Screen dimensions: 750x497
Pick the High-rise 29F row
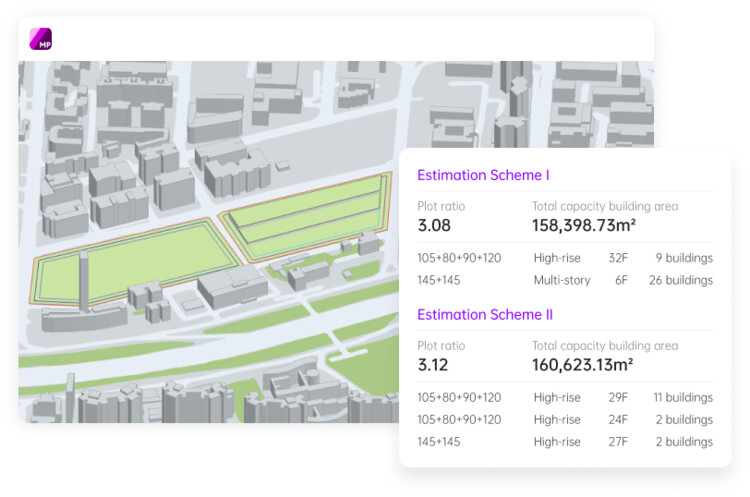pyautogui.click(x=564, y=397)
